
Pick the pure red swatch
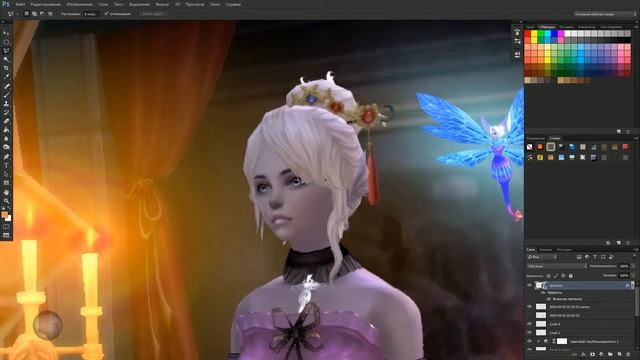click(x=527, y=34)
